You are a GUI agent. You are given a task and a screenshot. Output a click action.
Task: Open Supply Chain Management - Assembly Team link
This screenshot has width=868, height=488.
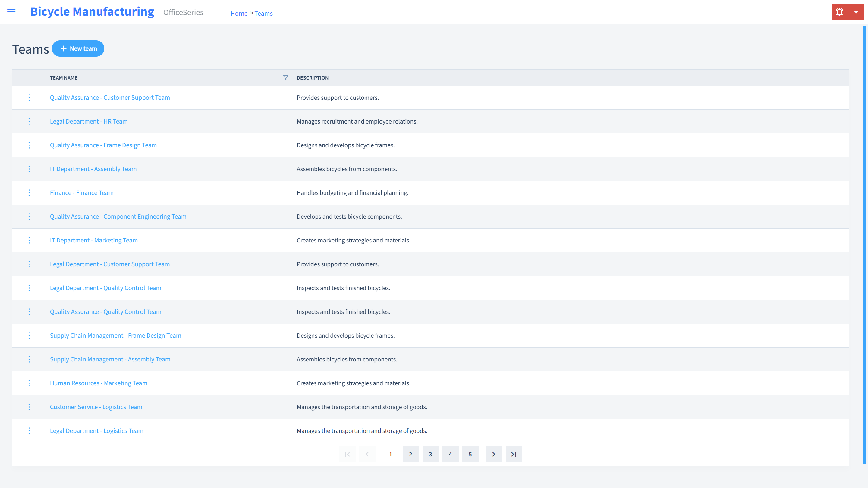pyautogui.click(x=110, y=359)
